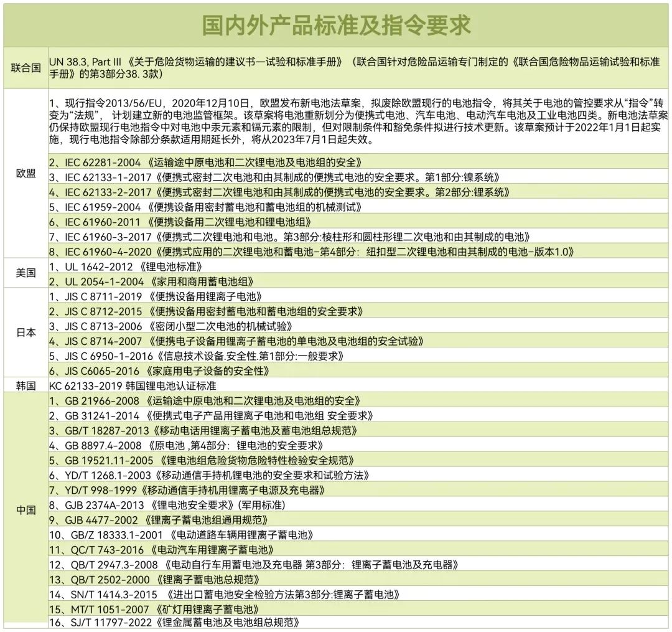The image size is (672, 632).
Task: Select the GJB 2374A-2013 军用标准 row
Action: pyautogui.click(x=167, y=505)
